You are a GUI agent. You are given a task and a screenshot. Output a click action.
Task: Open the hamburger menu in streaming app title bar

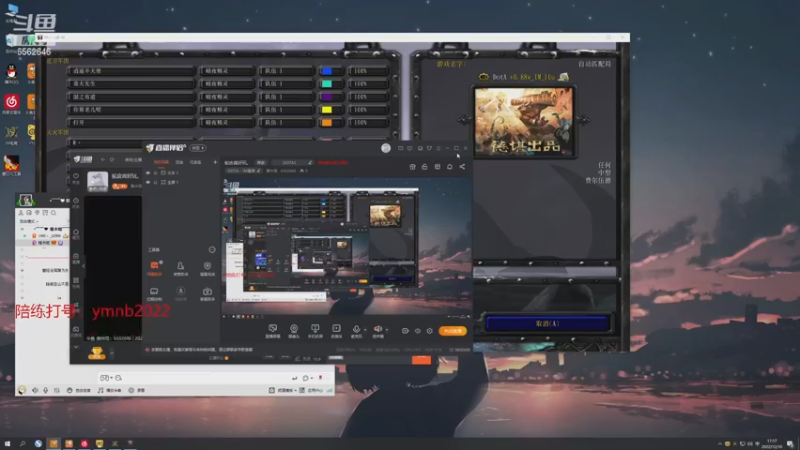point(438,148)
